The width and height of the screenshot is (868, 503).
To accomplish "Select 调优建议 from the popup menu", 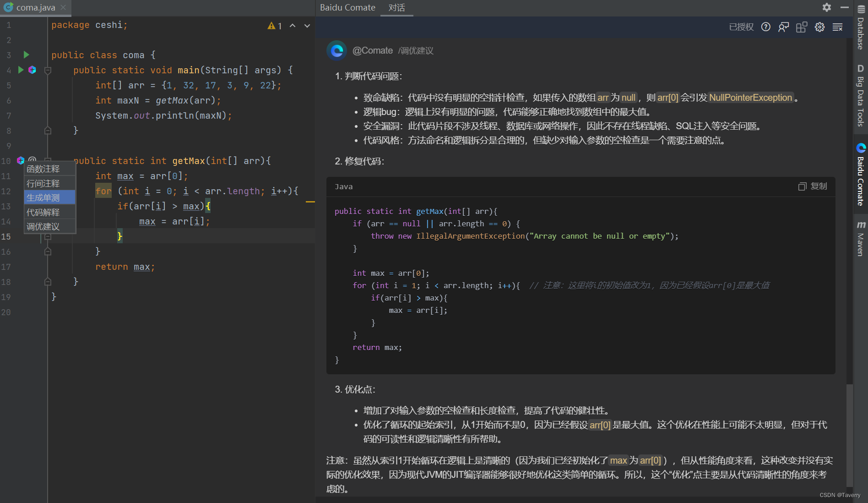I will [49, 227].
